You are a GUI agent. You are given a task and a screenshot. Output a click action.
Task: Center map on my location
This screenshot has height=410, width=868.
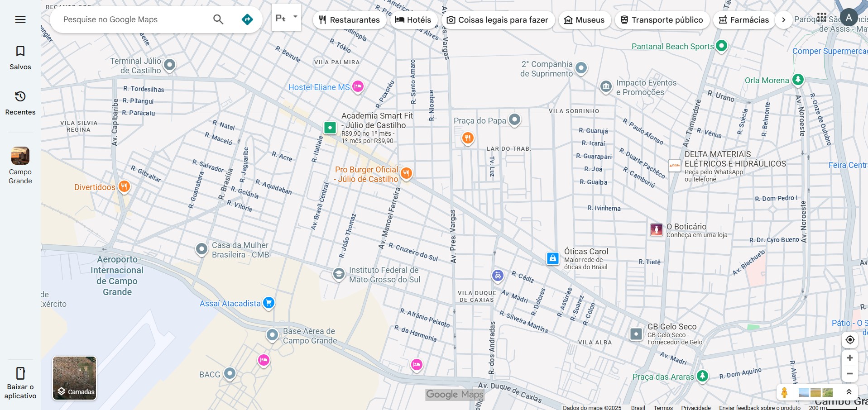tap(850, 340)
